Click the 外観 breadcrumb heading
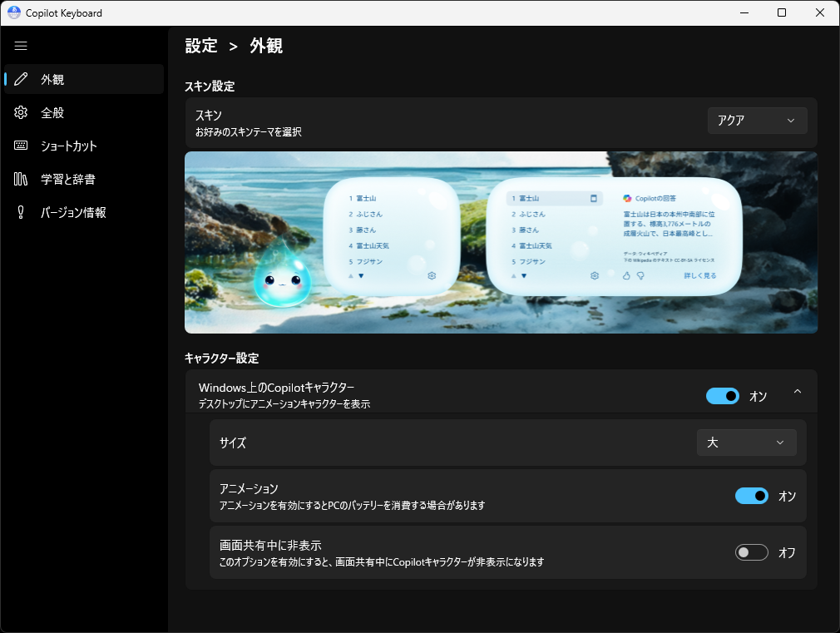840x633 pixels. [266, 46]
